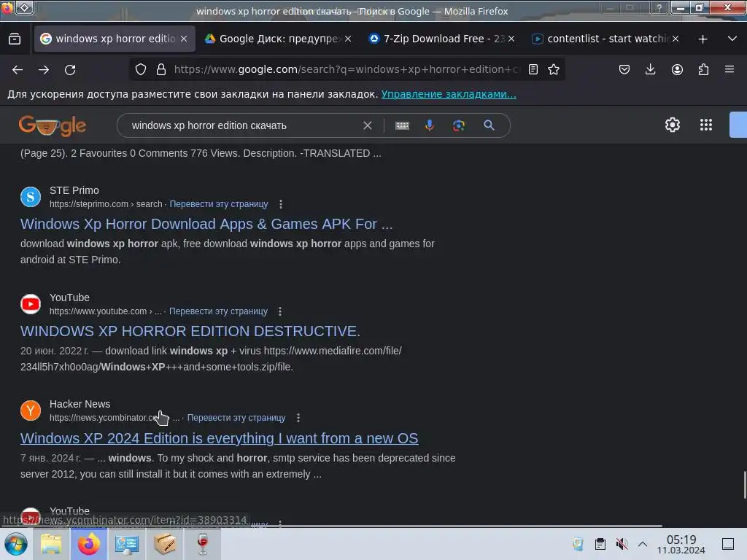The image size is (747, 560).
Task: Click the page vertical scrollbar thumb
Action: click(745, 485)
